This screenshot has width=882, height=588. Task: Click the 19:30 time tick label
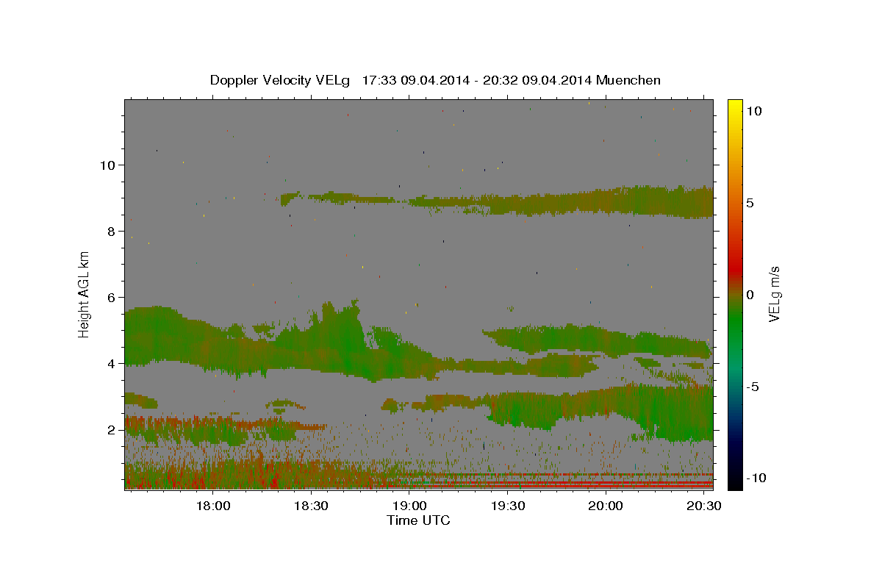coord(508,506)
